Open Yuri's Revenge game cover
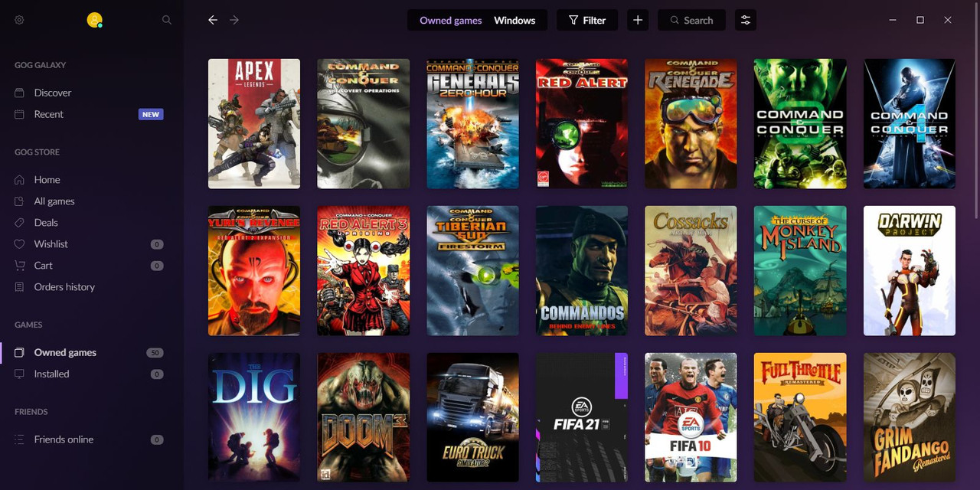This screenshot has height=490, width=980. (254, 270)
